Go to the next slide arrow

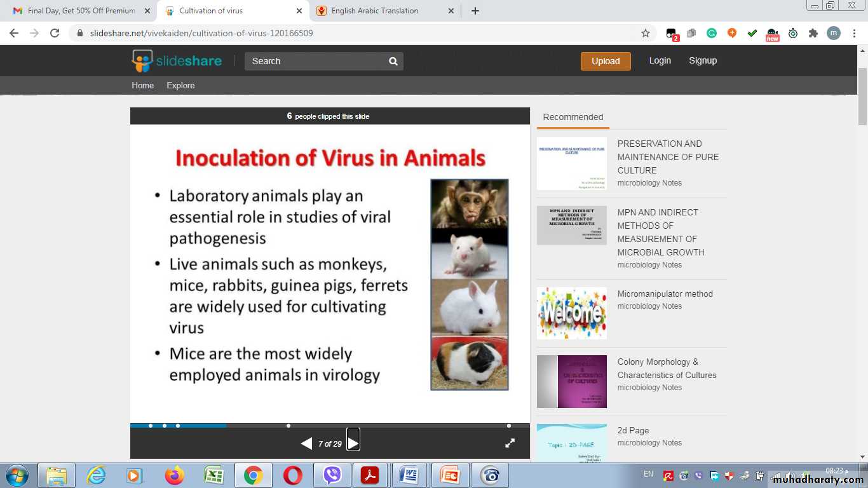(x=353, y=443)
